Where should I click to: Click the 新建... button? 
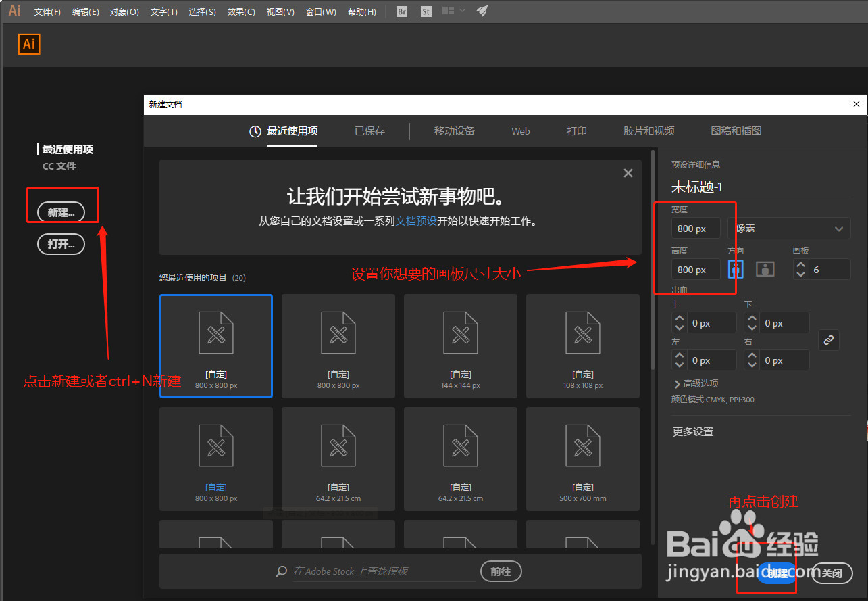pyautogui.click(x=61, y=212)
